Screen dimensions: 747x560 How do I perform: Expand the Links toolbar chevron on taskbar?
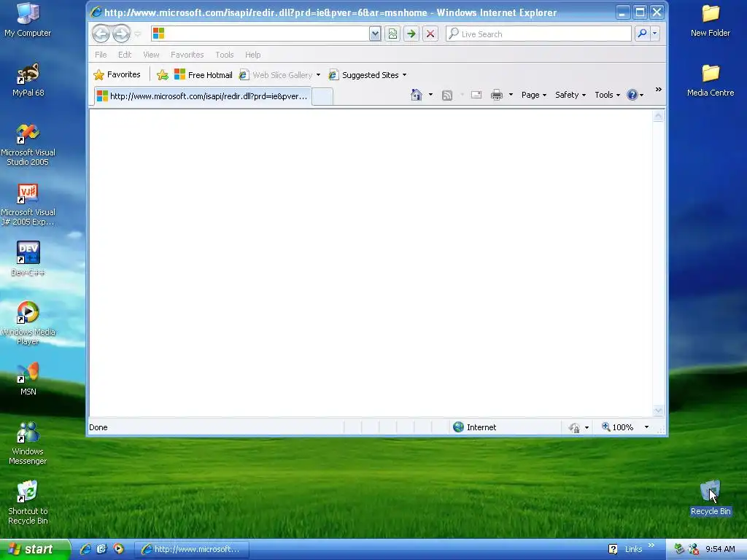click(651, 545)
